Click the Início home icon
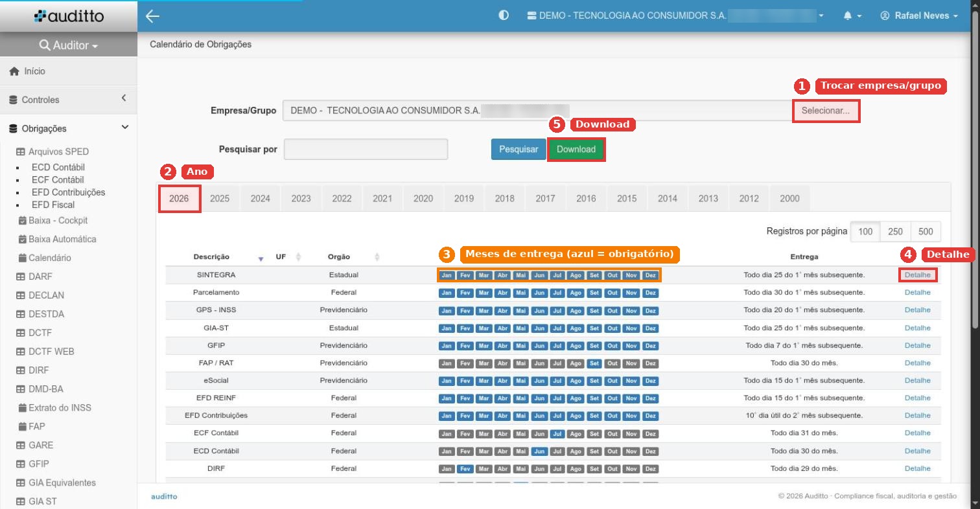980x509 pixels. (14, 71)
